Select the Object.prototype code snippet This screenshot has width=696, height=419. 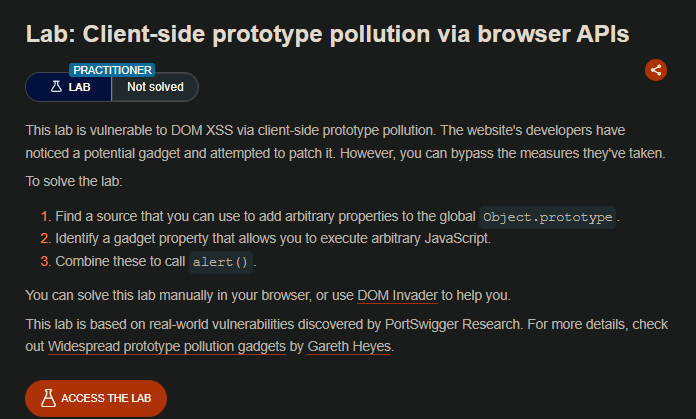pos(548,217)
